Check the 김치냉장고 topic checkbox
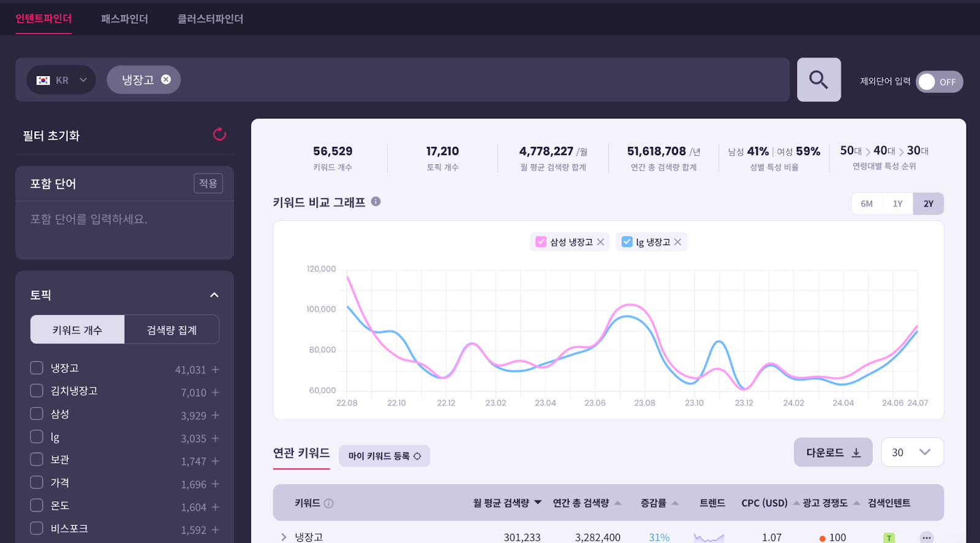Screen dimensions: 980x543 (x=37, y=390)
